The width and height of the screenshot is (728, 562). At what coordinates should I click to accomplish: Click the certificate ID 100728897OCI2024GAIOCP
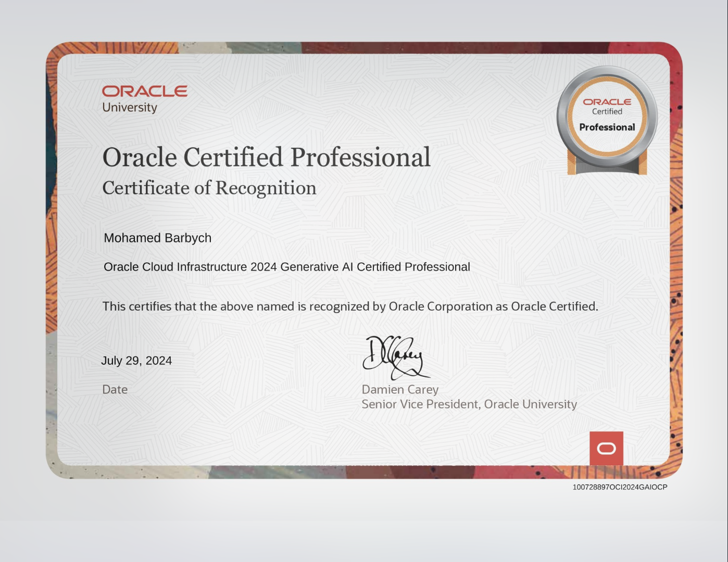point(620,487)
